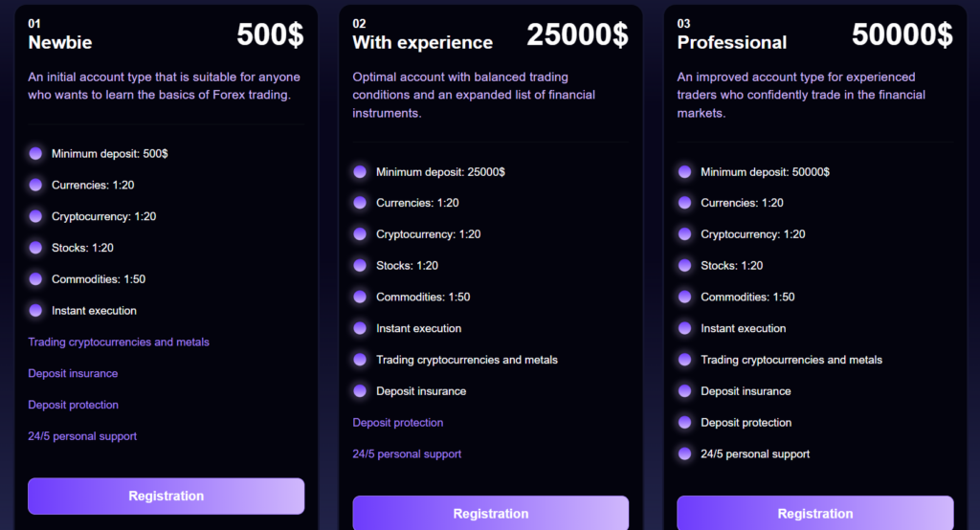Click Deposit protection in With experience card
Screen dimensions: 980x530
click(x=398, y=422)
